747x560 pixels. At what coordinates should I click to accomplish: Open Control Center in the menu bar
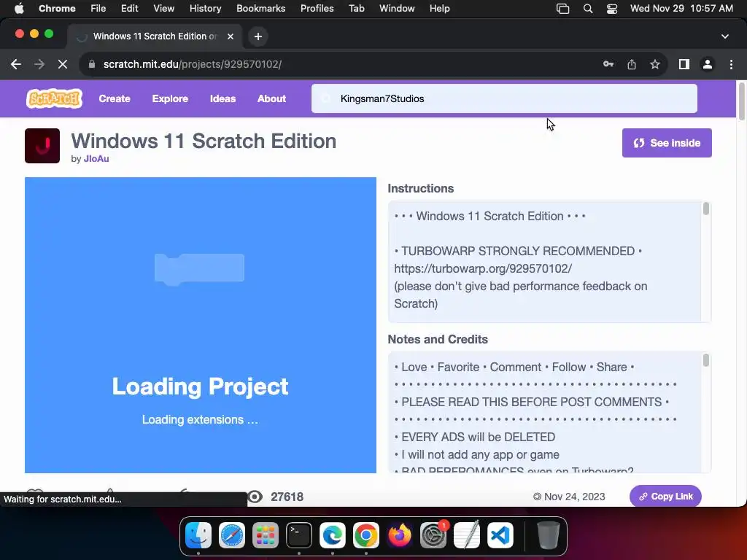(612, 9)
